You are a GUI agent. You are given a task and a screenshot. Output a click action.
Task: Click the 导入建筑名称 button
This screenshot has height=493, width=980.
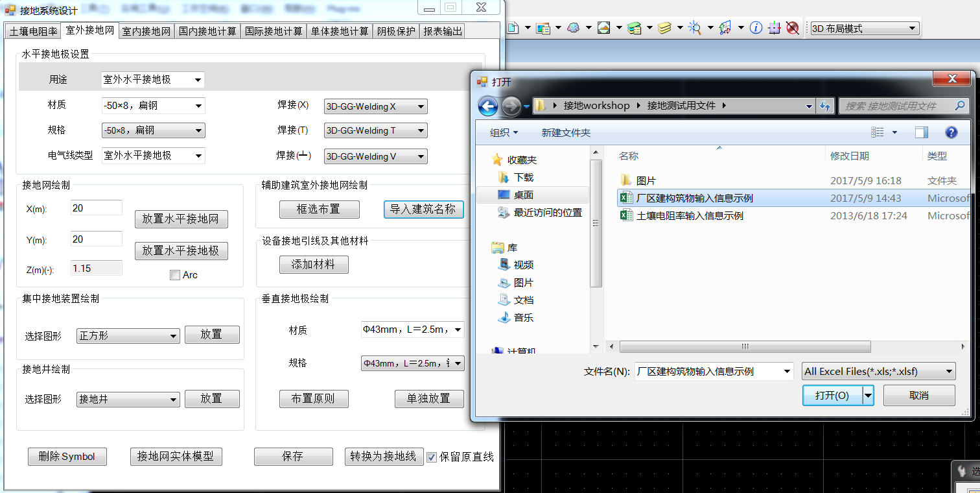click(x=424, y=210)
